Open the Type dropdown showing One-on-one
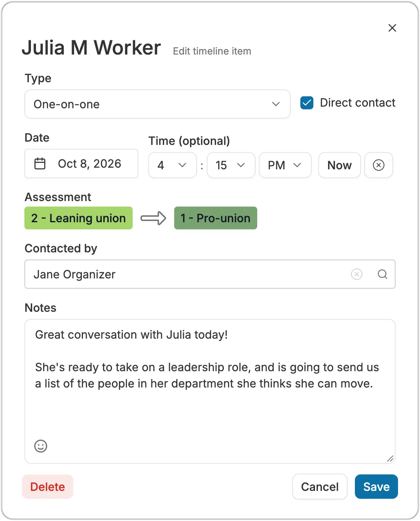 (157, 104)
